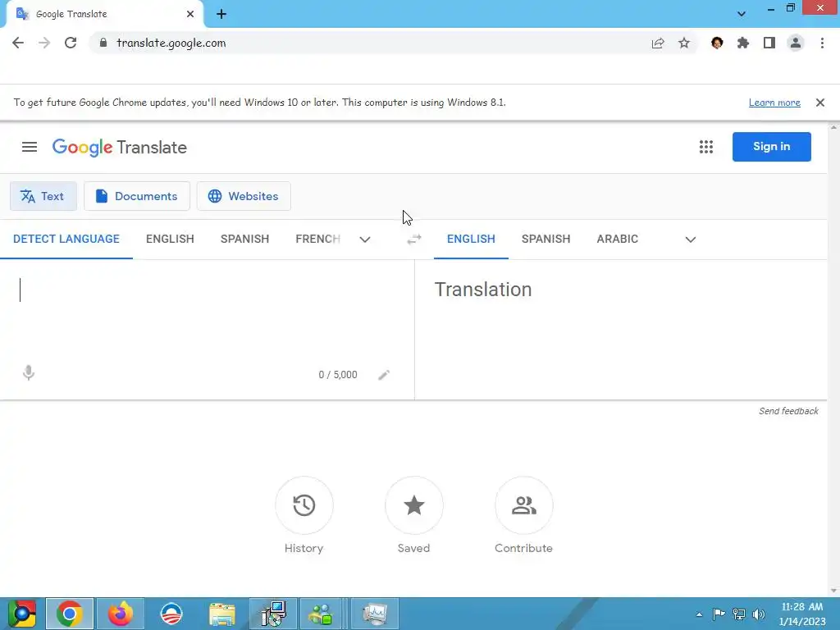Open the Windows Start button
Image resolution: width=840 pixels, height=630 pixels.
21,614
